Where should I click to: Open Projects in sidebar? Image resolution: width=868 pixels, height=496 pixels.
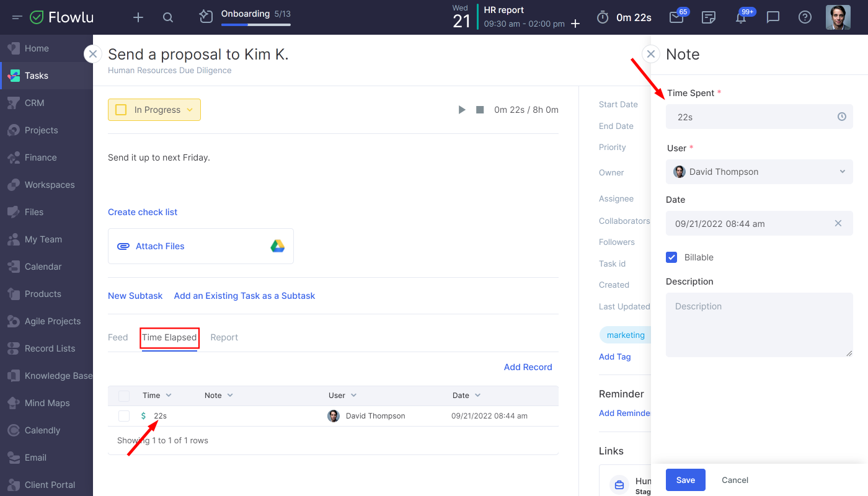(x=46, y=130)
